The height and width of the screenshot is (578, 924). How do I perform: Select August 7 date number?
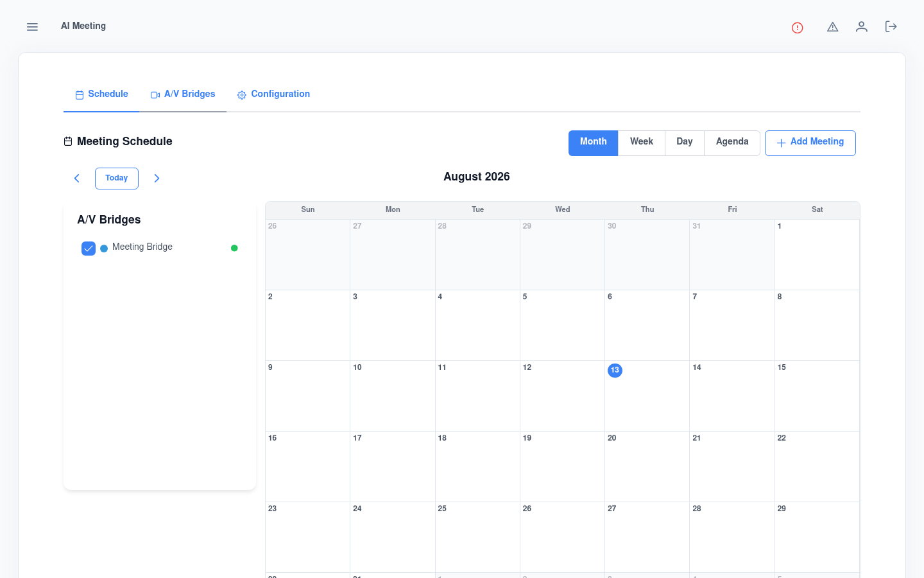[695, 297]
